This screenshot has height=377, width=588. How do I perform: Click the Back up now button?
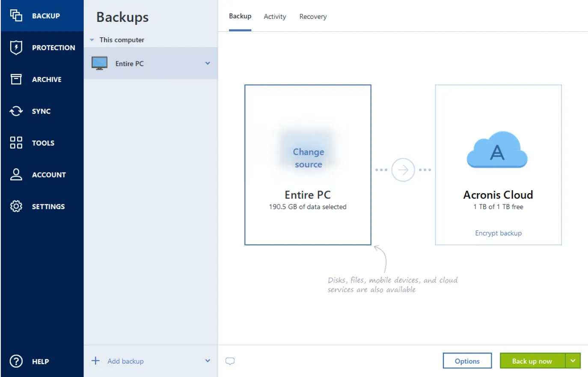532,361
